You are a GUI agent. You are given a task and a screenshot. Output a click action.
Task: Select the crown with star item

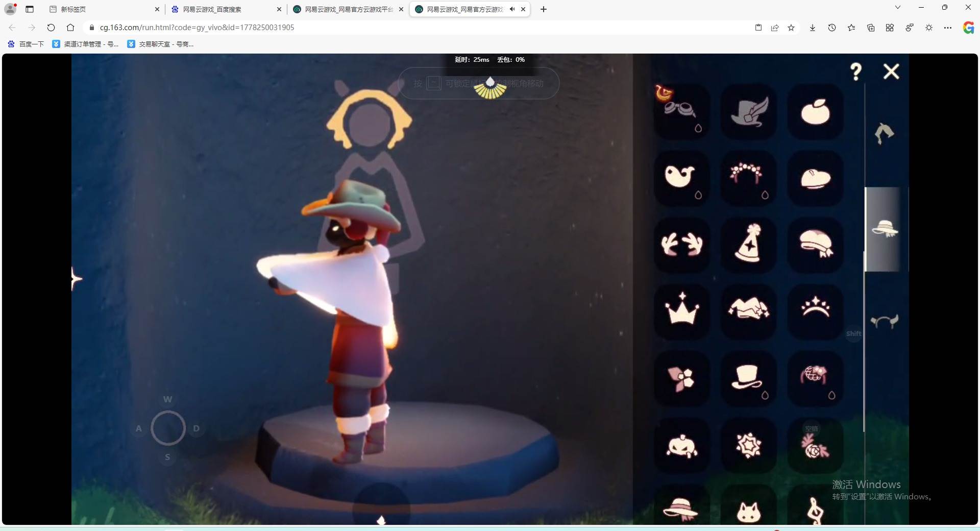pos(681,311)
